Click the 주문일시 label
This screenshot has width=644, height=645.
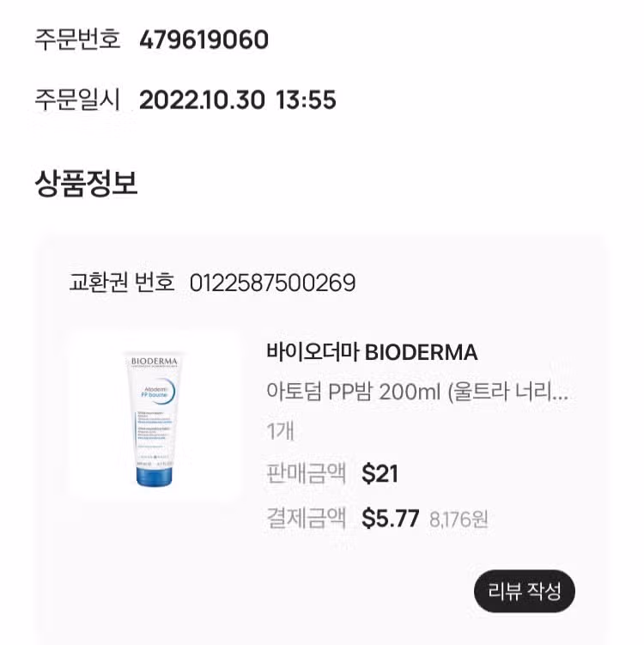click(x=77, y=100)
